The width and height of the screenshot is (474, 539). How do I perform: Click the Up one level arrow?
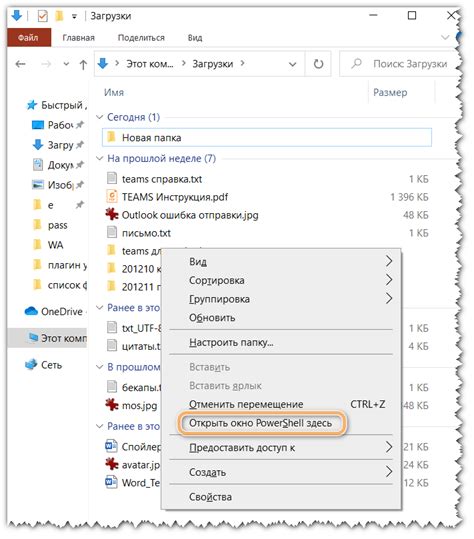point(83,64)
